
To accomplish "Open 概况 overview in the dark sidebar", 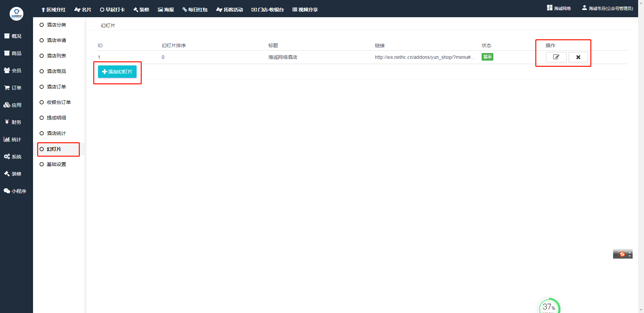I will click(13, 36).
